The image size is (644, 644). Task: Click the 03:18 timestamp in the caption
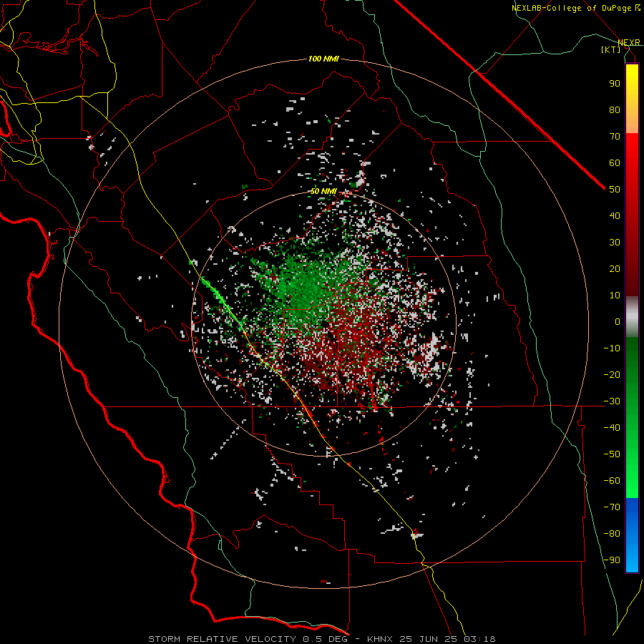479,639
